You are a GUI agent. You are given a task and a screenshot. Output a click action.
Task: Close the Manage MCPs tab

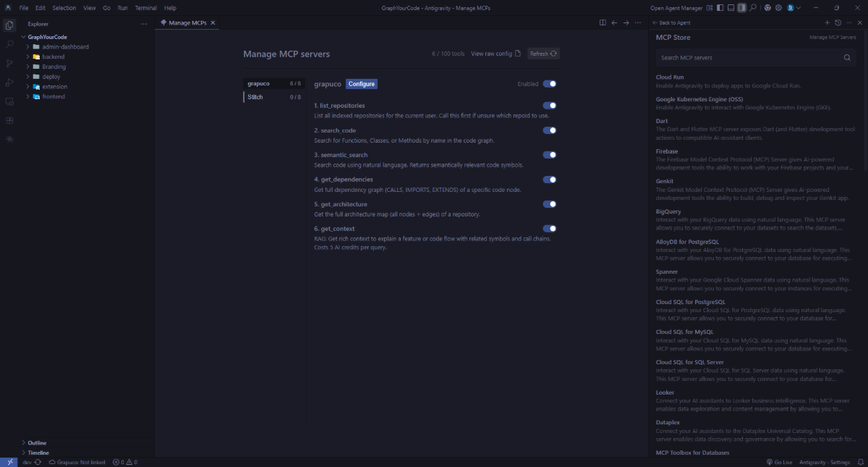pyautogui.click(x=213, y=22)
